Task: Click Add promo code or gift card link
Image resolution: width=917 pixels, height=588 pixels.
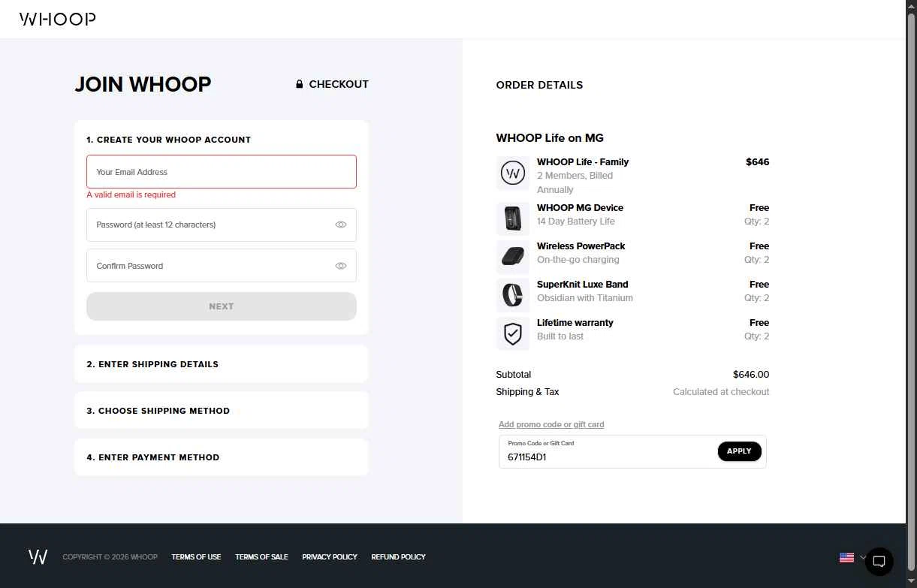Action: click(x=551, y=424)
